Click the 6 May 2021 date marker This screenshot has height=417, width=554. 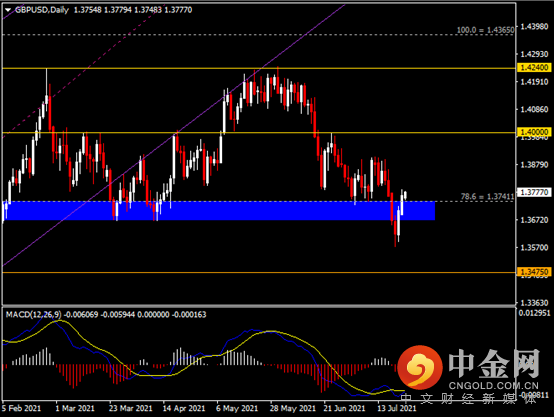237,408
